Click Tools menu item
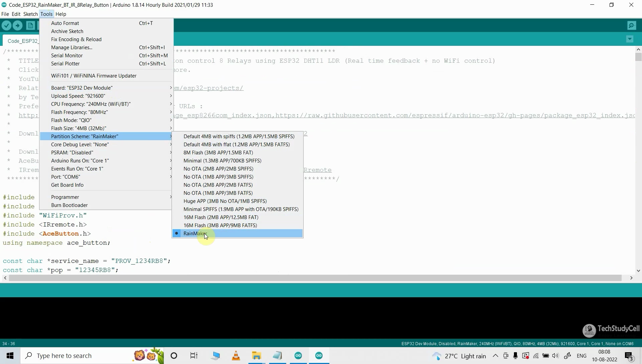642x364 pixels. (x=47, y=14)
